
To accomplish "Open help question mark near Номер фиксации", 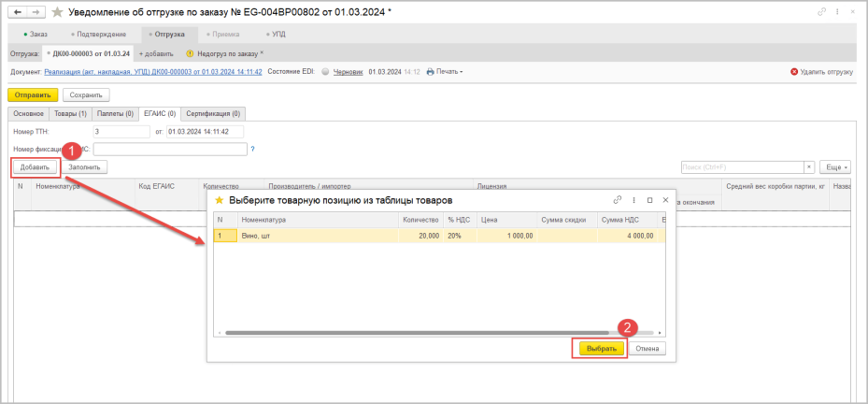I will [x=252, y=149].
